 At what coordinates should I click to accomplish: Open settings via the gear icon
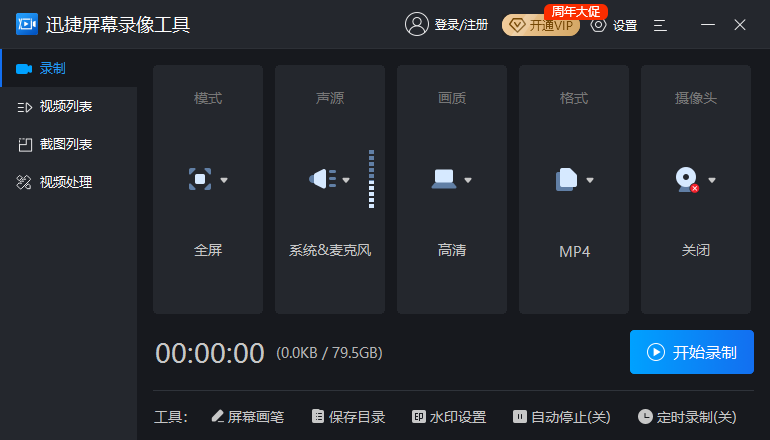tap(598, 25)
